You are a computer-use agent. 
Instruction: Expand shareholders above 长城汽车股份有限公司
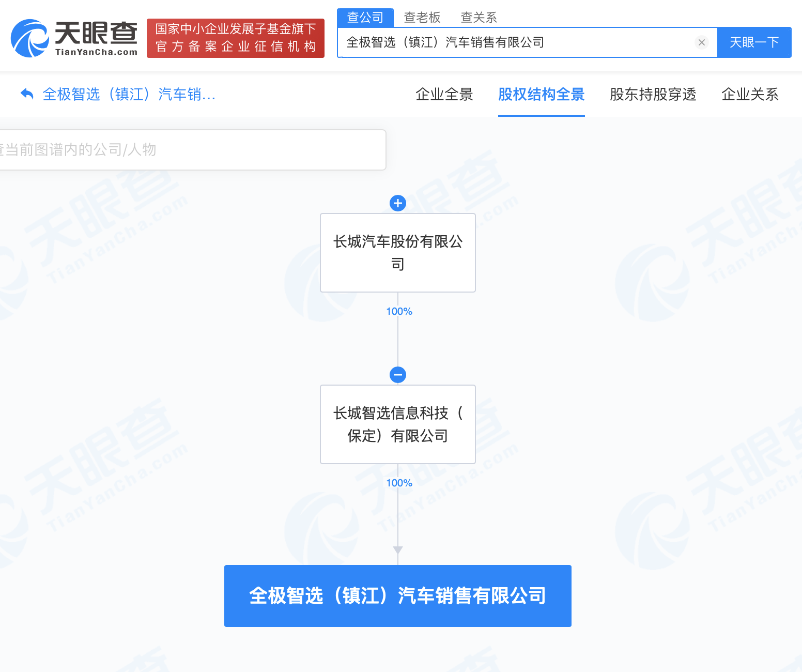click(398, 203)
